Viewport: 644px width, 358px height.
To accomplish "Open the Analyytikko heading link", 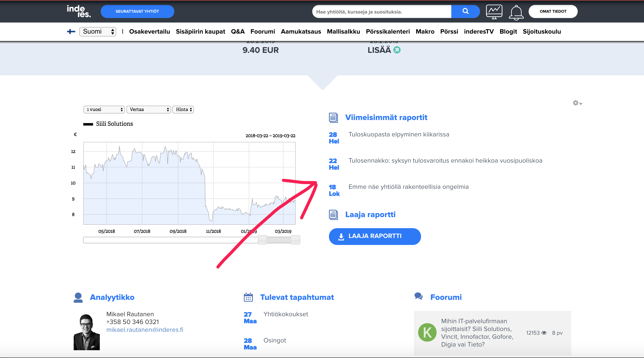I will (112, 297).
